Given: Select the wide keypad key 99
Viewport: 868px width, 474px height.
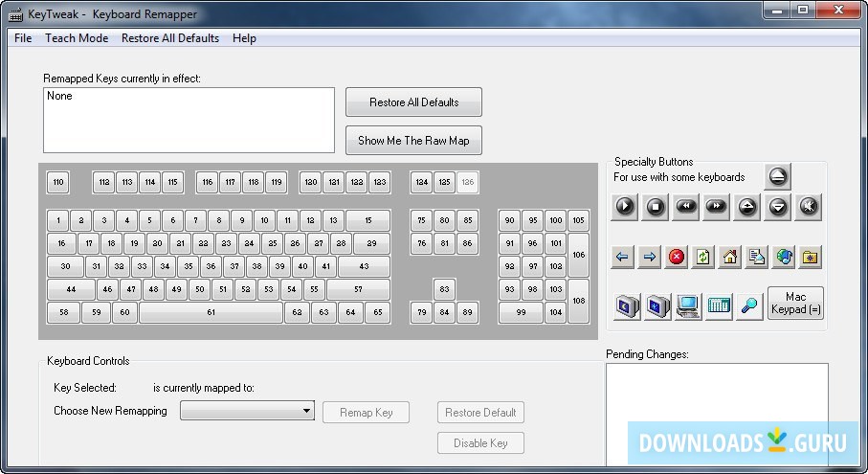Looking at the screenshot, I should coord(521,312).
